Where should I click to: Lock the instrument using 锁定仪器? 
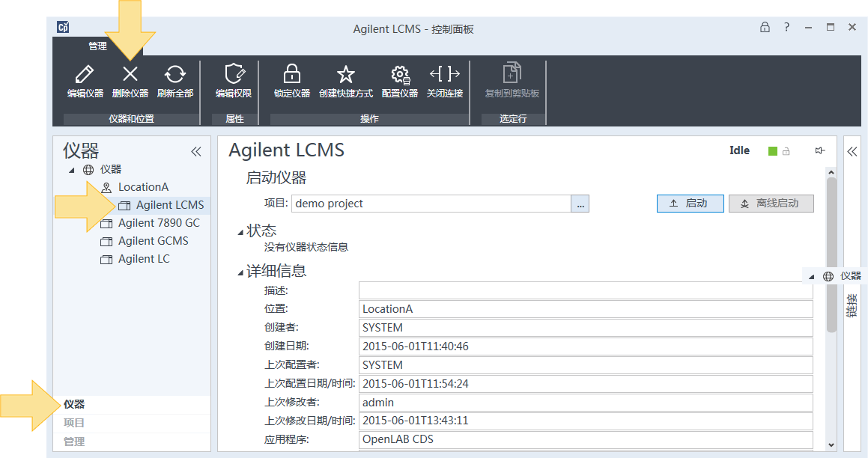tap(292, 74)
